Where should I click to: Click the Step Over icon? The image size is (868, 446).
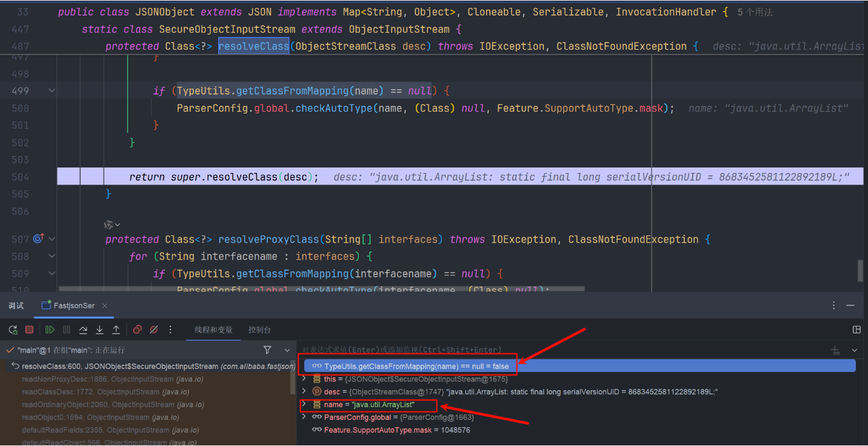coord(83,329)
